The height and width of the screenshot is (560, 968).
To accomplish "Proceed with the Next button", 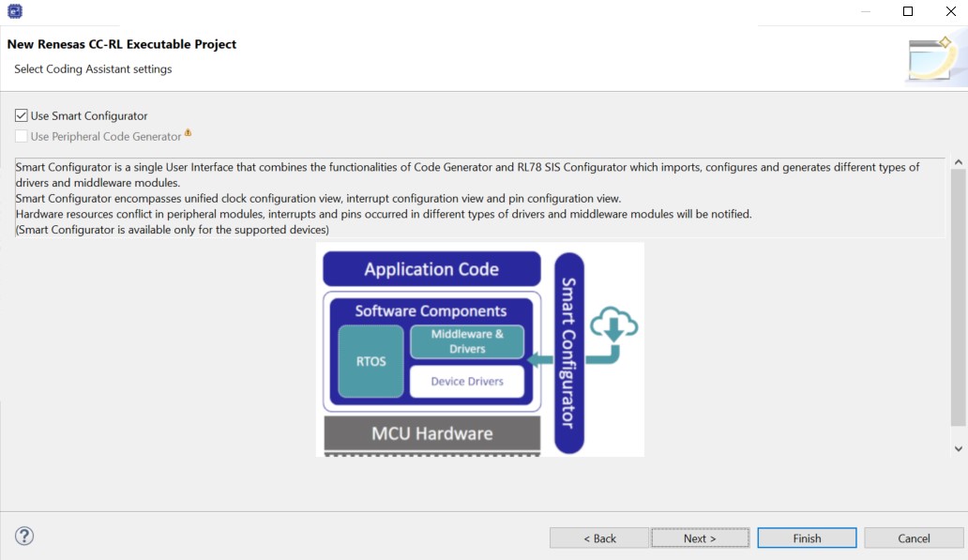I will tap(700, 537).
